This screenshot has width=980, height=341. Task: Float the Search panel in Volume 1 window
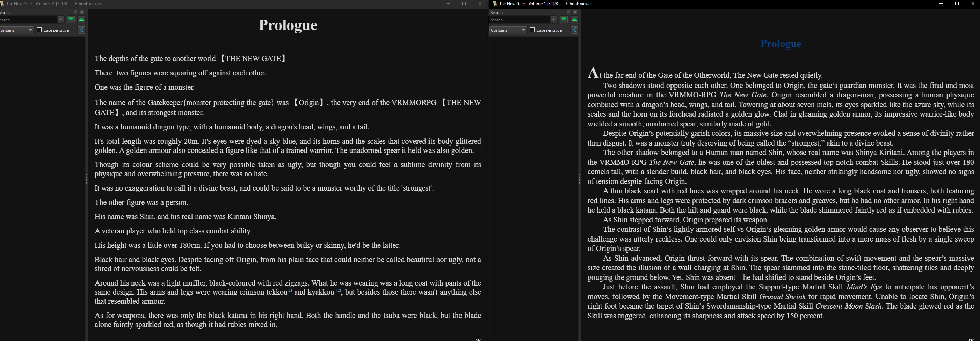pyautogui.click(x=568, y=12)
